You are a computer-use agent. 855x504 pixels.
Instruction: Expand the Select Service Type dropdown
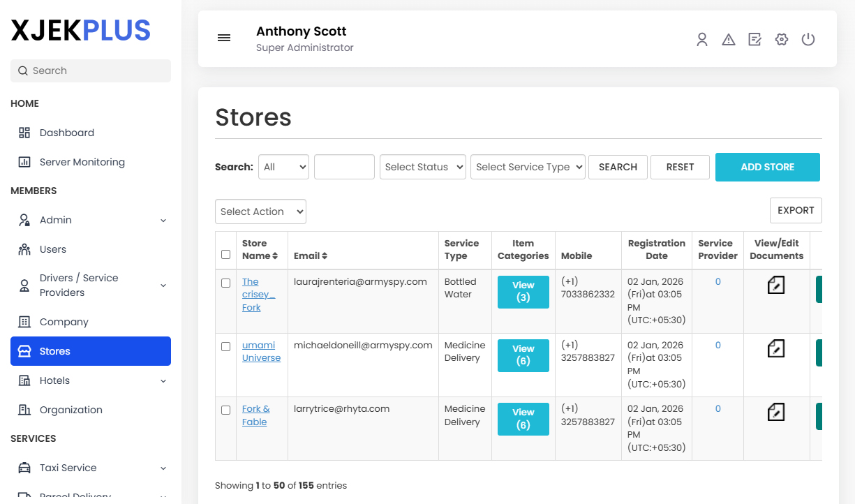pyautogui.click(x=528, y=167)
